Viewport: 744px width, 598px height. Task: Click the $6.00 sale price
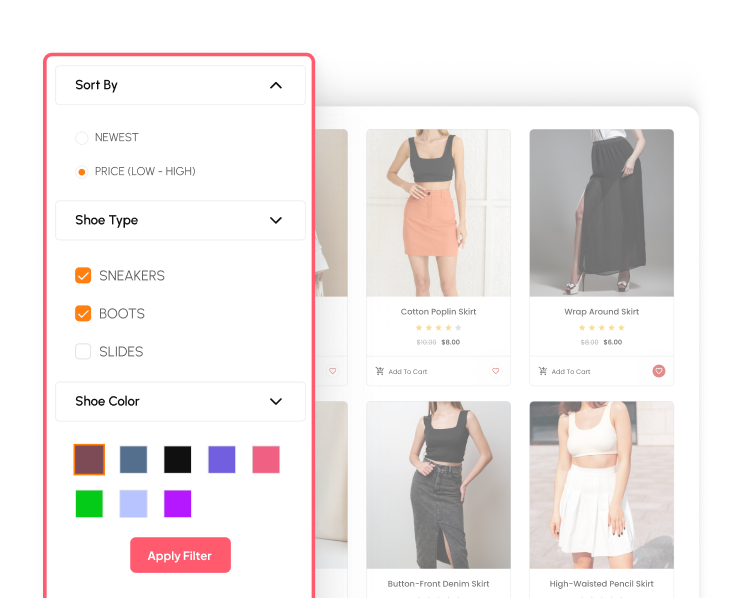[x=613, y=342]
